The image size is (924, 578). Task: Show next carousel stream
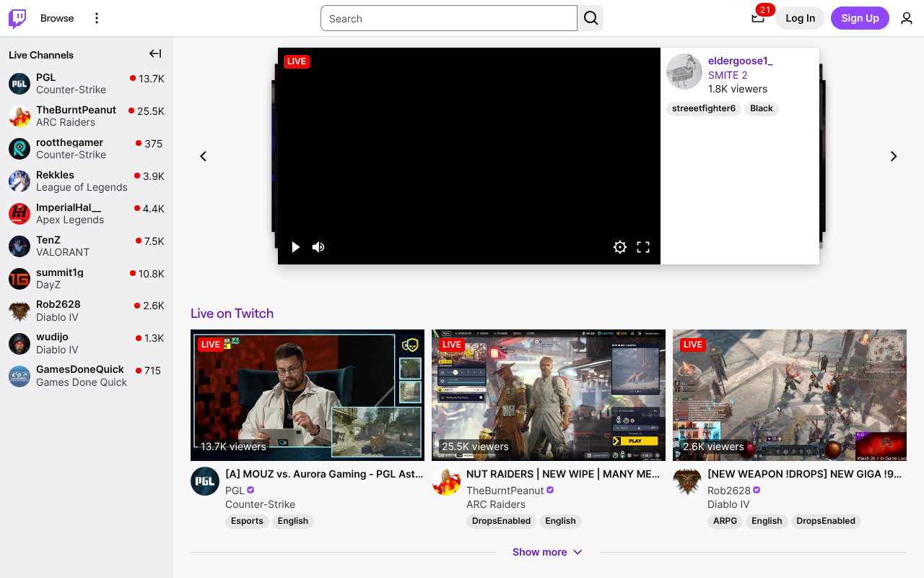click(x=894, y=156)
